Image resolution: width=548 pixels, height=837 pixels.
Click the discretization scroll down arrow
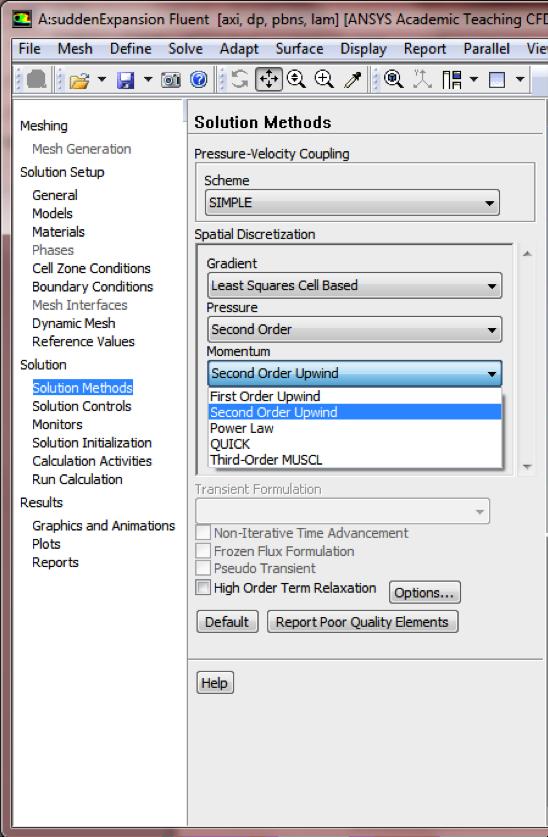pyautogui.click(x=527, y=467)
